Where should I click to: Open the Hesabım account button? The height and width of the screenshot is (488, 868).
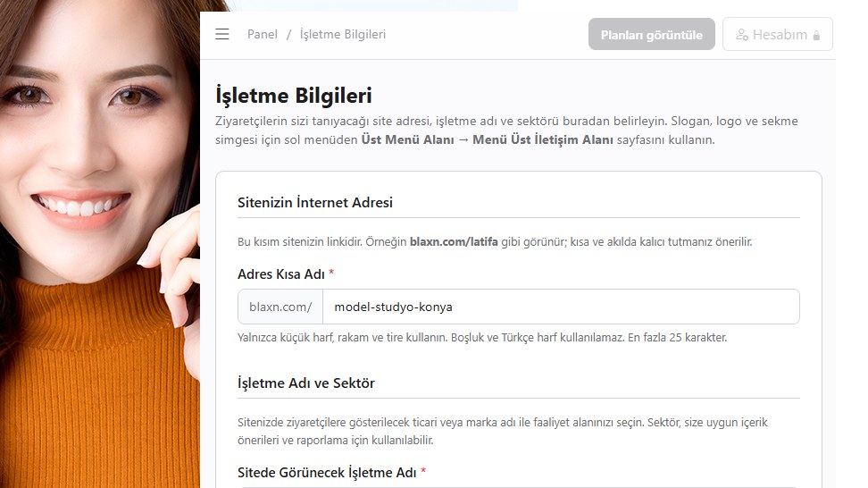[777, 35]
